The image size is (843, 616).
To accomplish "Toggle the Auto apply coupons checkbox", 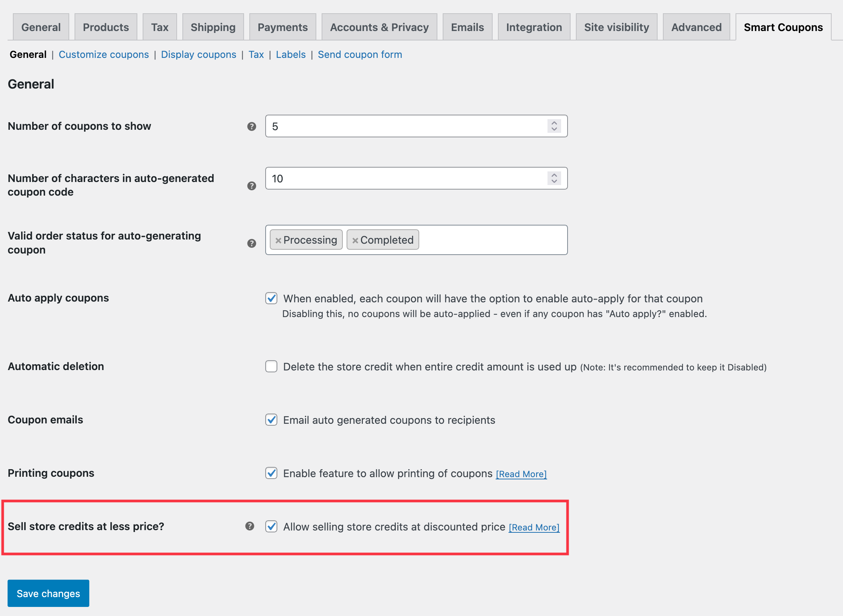I will 271,298.
